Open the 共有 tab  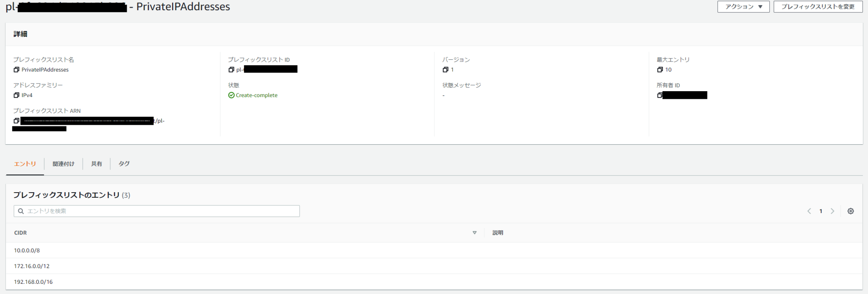click(97, 164)
